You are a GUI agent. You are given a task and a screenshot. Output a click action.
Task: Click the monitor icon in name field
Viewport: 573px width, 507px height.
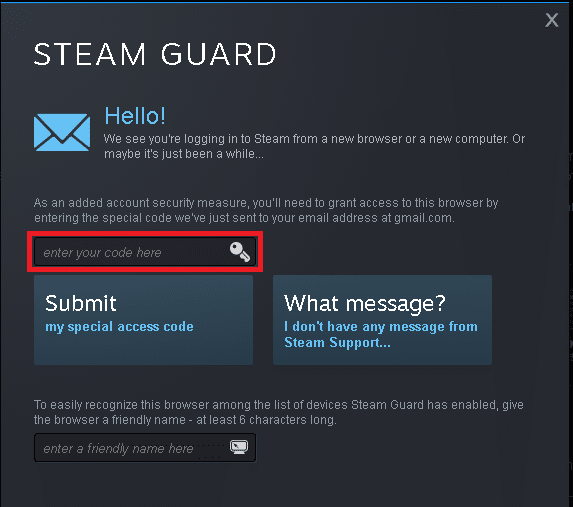tap(239, 447)
